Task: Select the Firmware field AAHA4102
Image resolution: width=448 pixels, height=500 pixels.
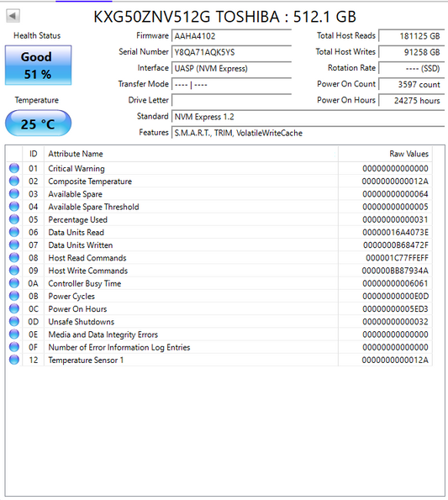Action: pos(231,35)
